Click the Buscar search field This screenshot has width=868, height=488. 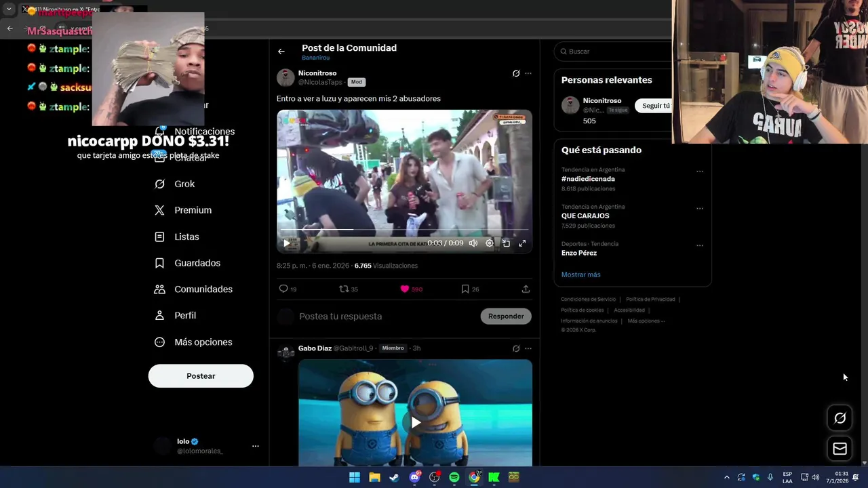[614, 52]
